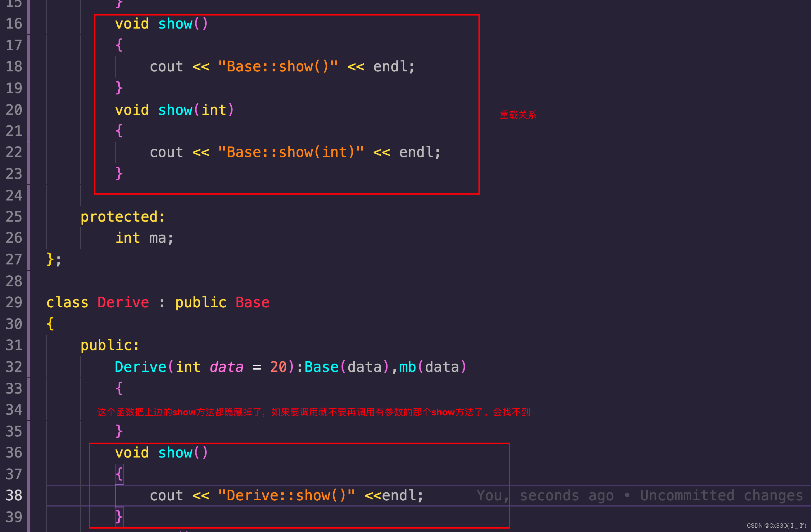Click the "class Derive" declaration name
The width and height of the screenshot is (811, 532).
click(123, 302)
